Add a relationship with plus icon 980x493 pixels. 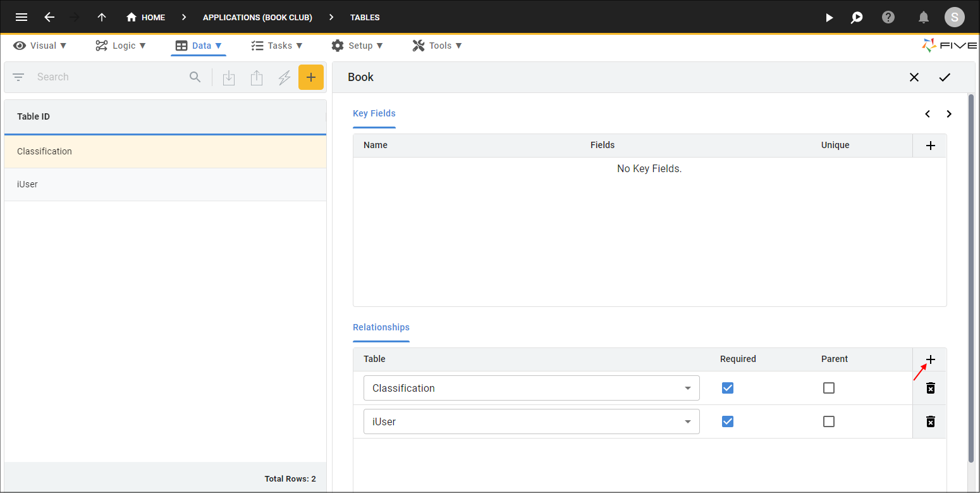click(x=930, y=359)
